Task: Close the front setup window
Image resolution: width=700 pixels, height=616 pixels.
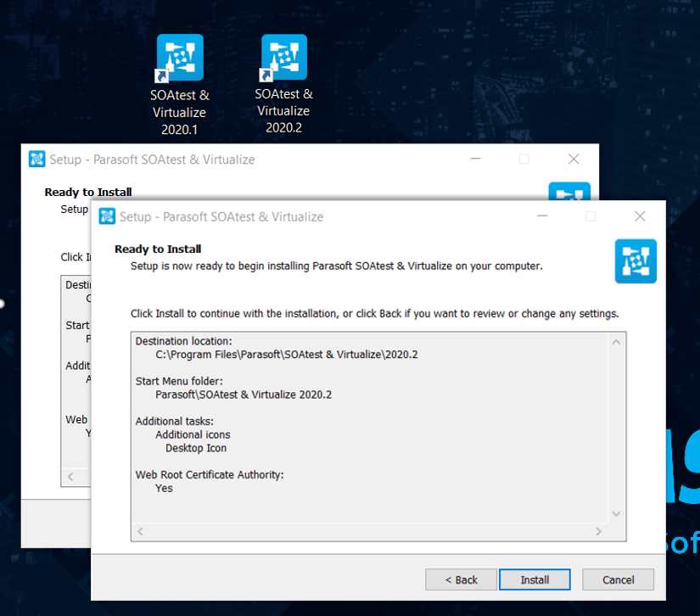Action: (x=640, y=216)
